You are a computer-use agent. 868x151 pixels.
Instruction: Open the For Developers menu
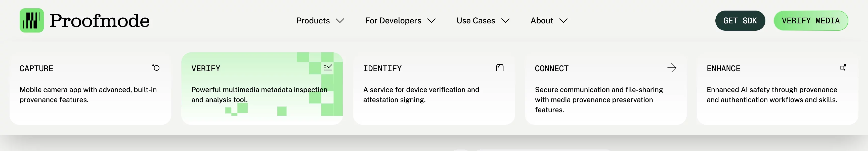click(393, 21)
